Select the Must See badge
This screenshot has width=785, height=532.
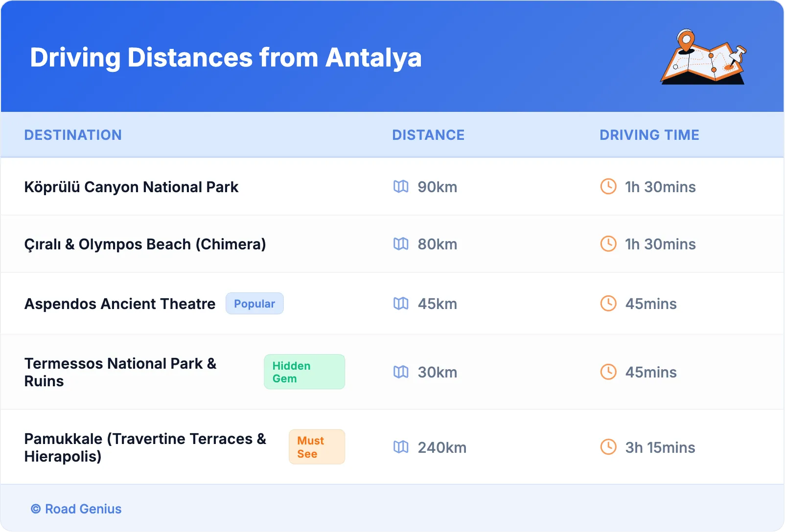click(x=317, y=447)
